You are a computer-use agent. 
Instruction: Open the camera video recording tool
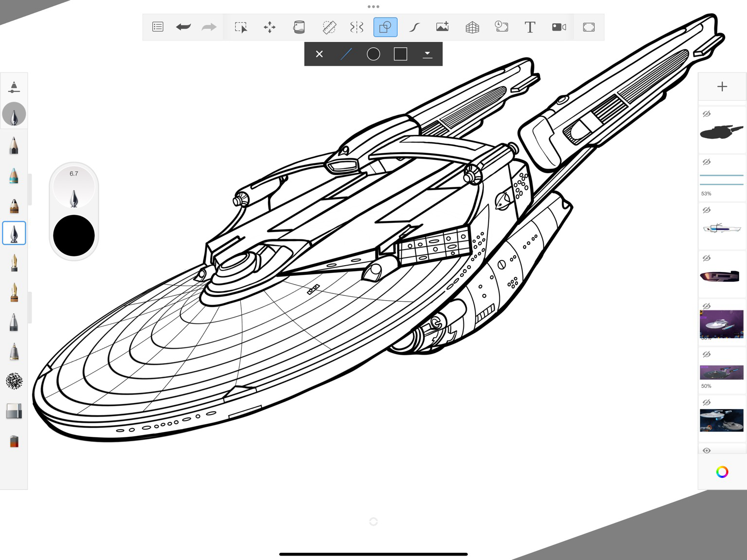tap(559, 27)
